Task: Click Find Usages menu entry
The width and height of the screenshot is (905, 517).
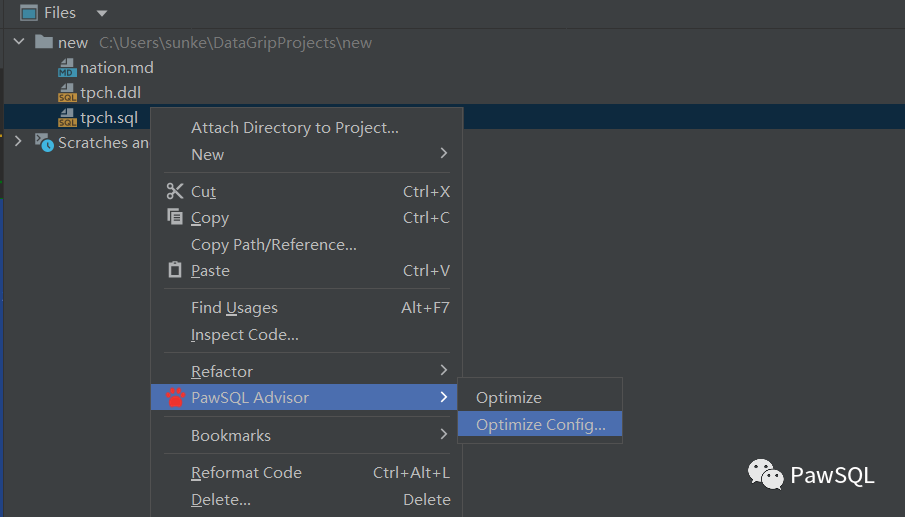Action: pos(234,308)
